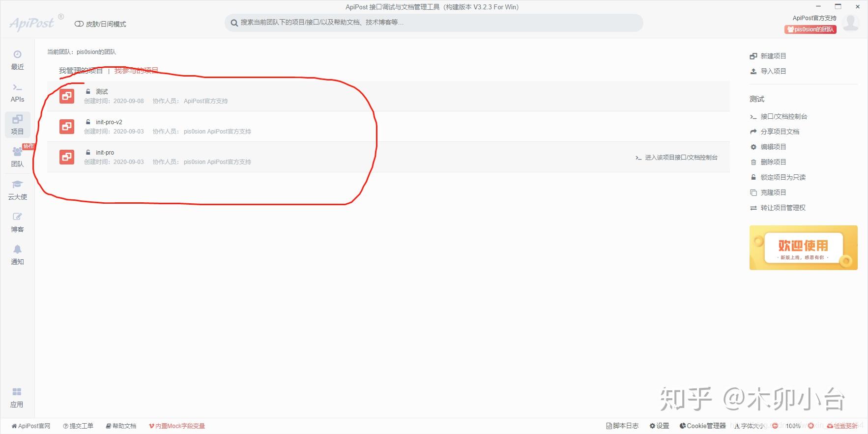This screenshot has height=434, width=868.
Task: Click the red project icon for 测试
Action: [x=67, y=96]
